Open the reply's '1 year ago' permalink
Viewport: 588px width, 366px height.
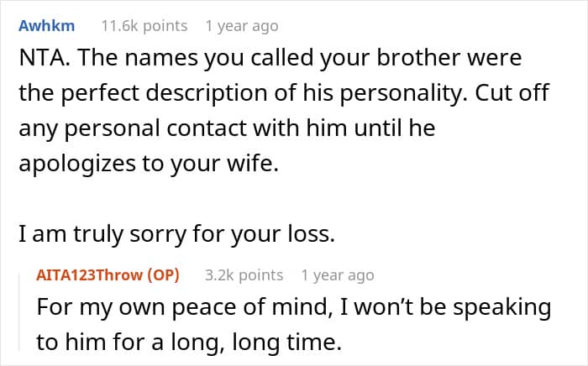click(x=337, y=274)
